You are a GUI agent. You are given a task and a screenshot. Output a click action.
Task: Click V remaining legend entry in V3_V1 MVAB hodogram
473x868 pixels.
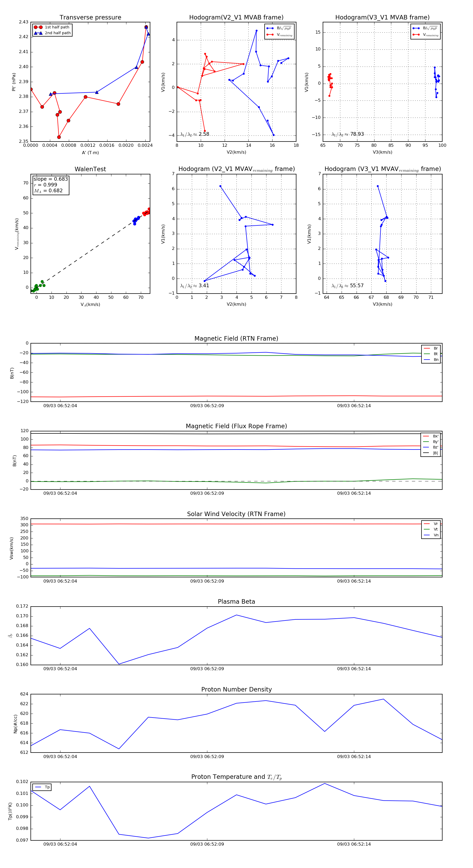[425, 35]
